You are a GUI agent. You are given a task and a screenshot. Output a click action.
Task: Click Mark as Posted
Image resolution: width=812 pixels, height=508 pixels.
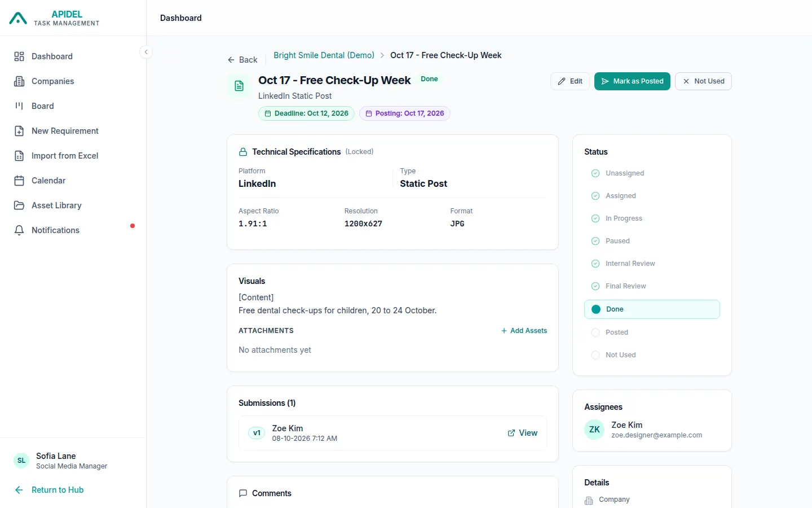coord(632,81)
